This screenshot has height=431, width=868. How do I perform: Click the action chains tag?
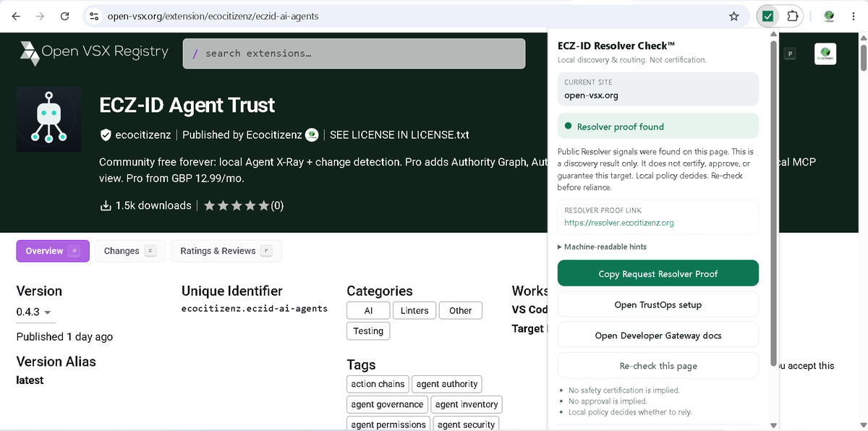(x=378, y=384)
